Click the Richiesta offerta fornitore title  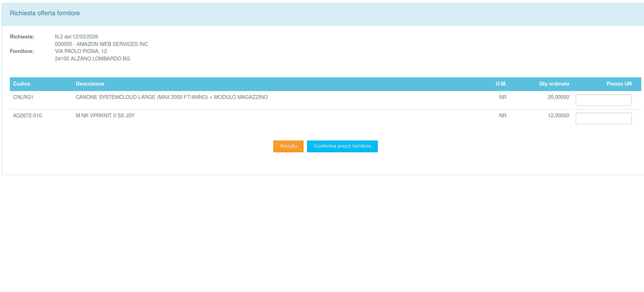pyautogui.click(x=45, y=13)
